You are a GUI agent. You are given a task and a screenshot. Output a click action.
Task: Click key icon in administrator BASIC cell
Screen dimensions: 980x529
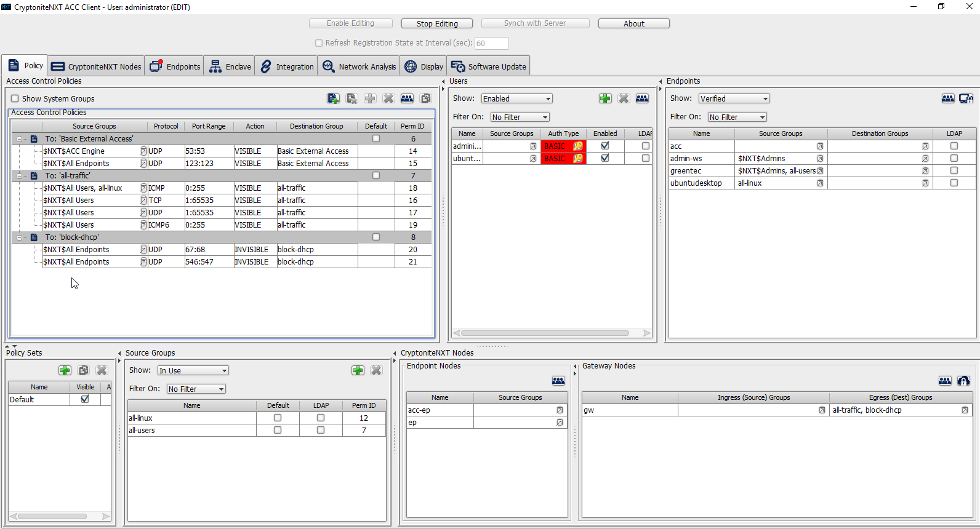(578, 146)
